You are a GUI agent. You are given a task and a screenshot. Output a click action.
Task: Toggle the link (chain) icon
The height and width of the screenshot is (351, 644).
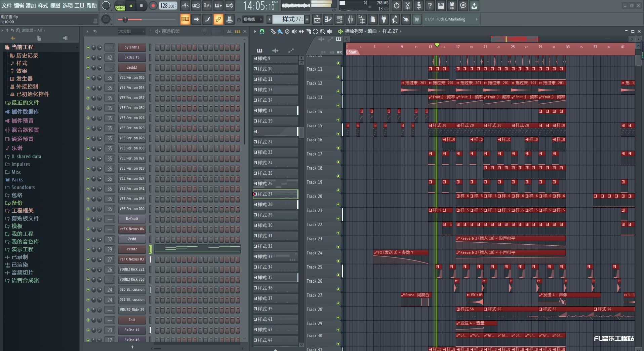click(x=218, y=20)
